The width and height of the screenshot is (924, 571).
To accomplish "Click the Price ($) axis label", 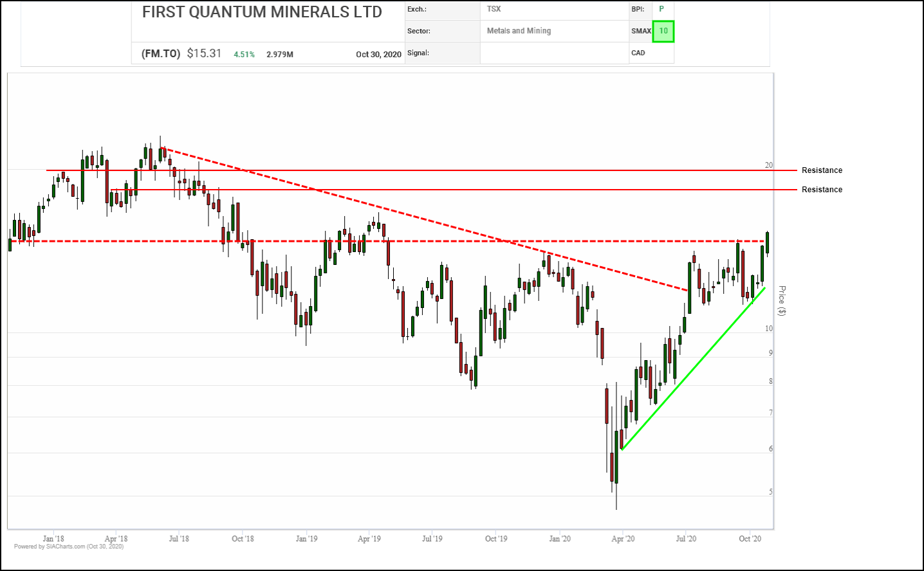I will (782, 300).
